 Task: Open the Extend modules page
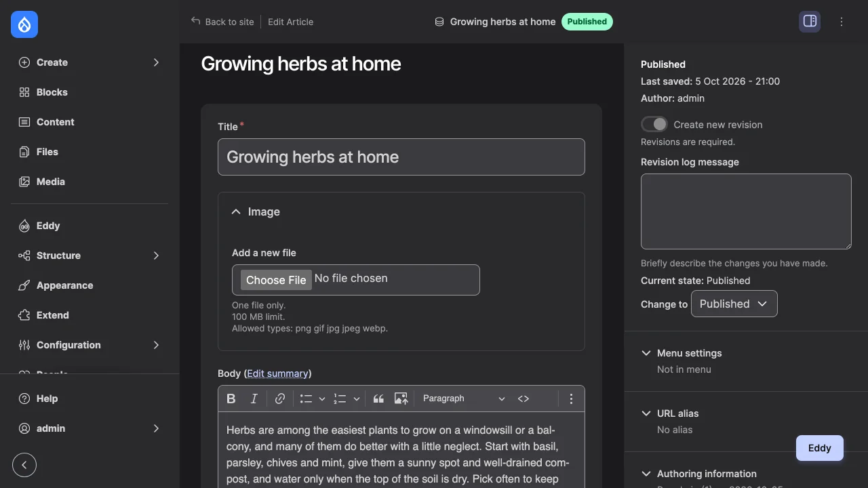point(90,315)
